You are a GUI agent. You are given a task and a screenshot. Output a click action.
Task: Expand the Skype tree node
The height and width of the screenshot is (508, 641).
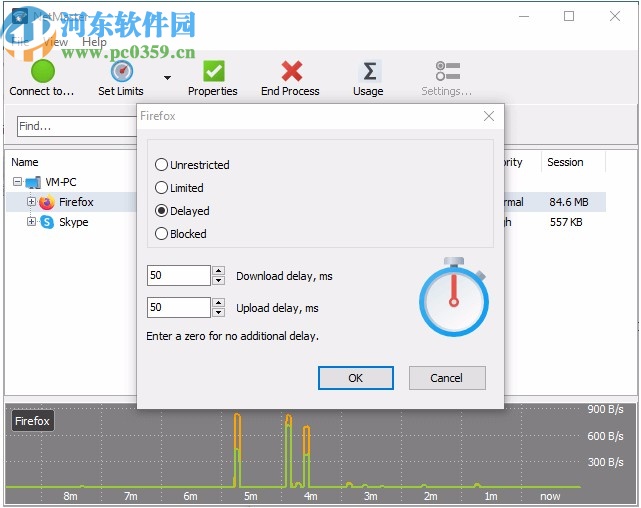pos(31,222)
